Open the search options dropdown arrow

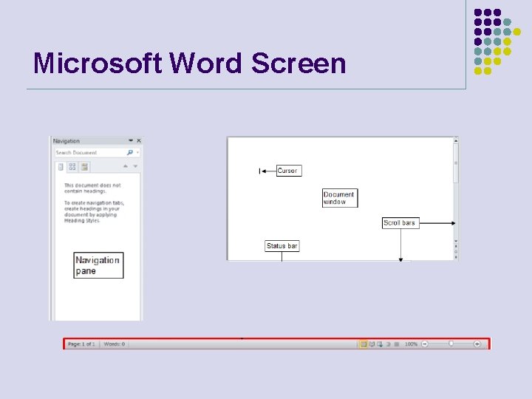[137, 153]
